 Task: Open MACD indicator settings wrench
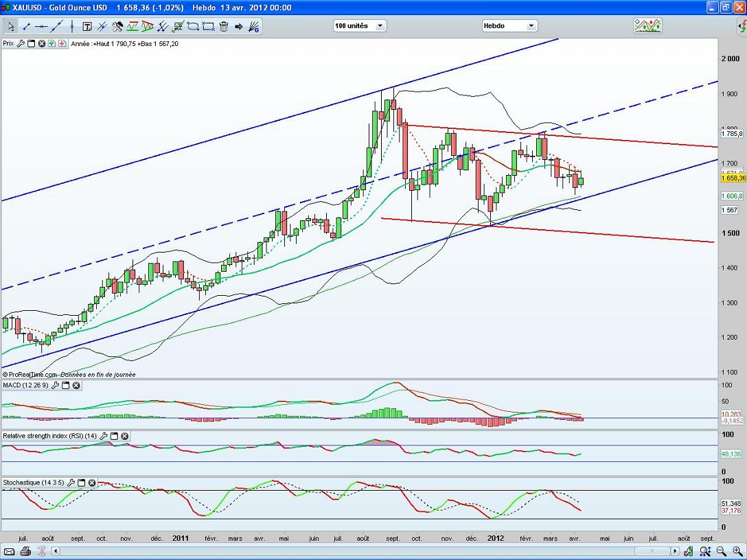[x=56, y=386]
